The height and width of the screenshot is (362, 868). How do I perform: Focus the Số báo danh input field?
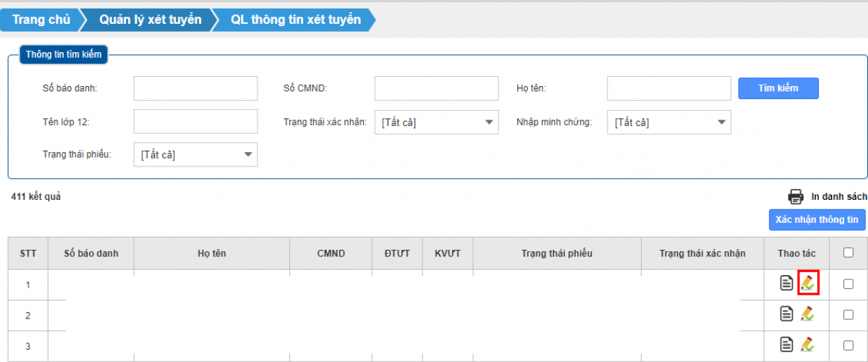pyautogui.click(x=195, y=88)
